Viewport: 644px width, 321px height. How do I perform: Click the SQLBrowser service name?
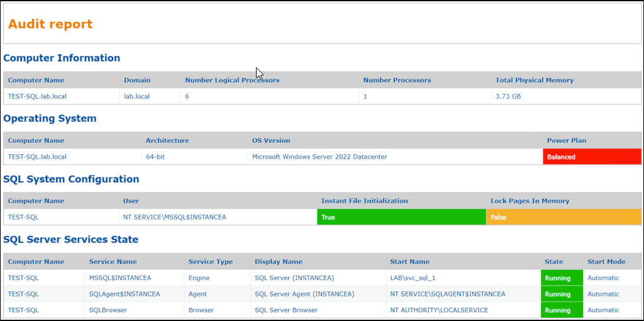tap(108, 310)
